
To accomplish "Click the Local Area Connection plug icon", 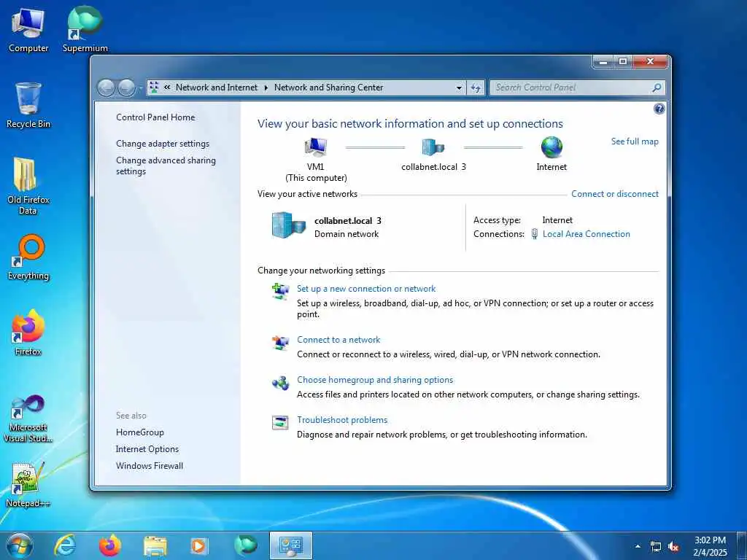I will (x=535, y=234).
